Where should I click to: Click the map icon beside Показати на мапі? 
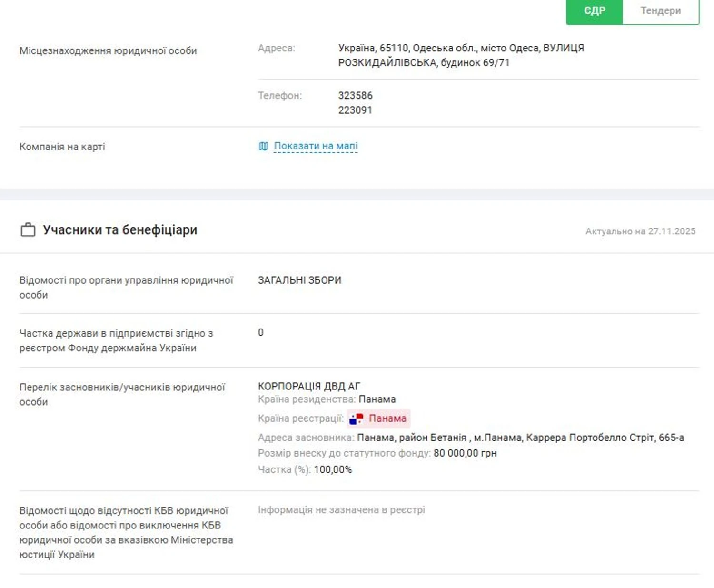263,146
